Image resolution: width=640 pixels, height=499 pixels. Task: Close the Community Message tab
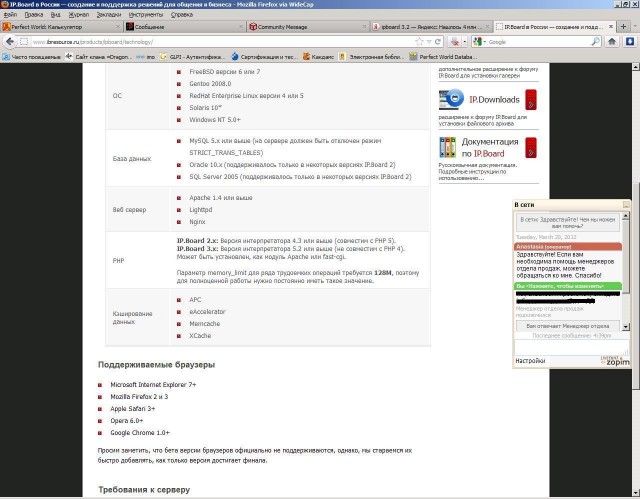click(x=364, y=27)
